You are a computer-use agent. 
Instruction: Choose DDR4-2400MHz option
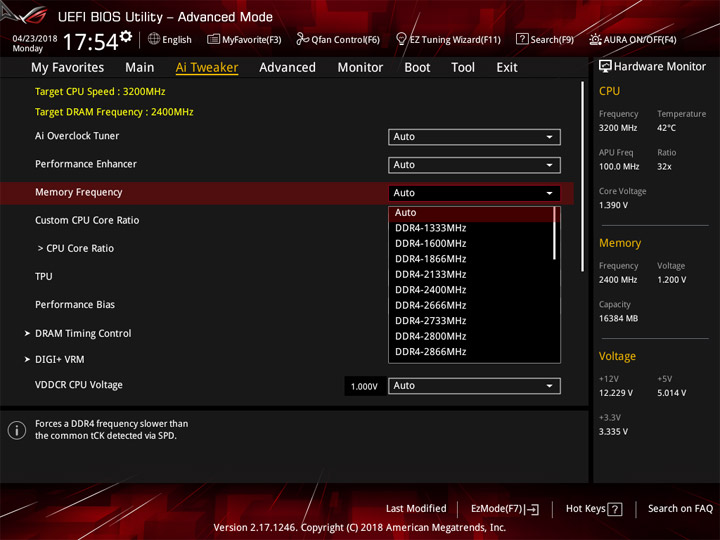point(472,290)
